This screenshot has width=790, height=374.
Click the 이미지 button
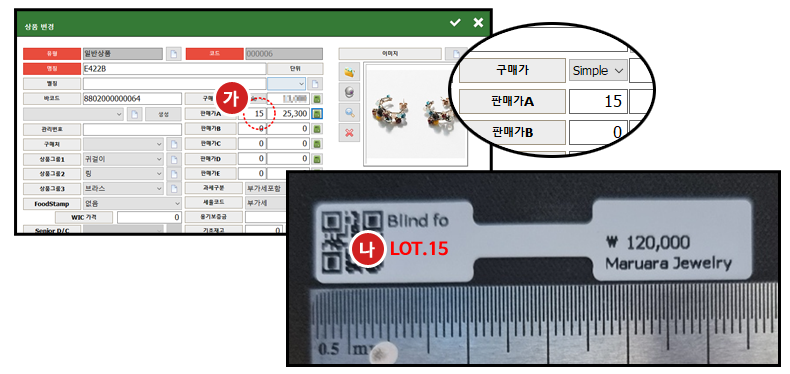pos(390,53)
